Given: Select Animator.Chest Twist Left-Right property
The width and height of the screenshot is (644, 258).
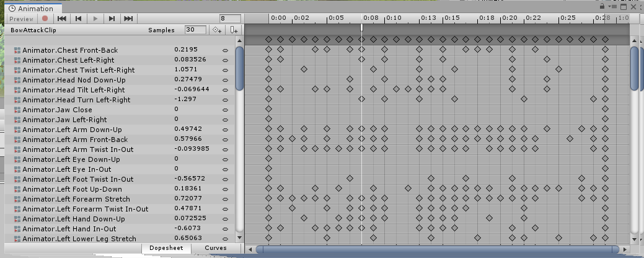Looking at the screenshot, I should (79, 70).
